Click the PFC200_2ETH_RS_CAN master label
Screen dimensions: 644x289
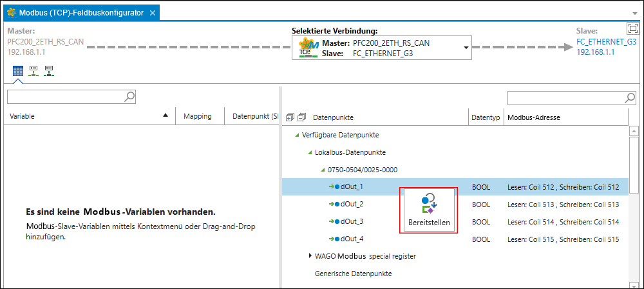46,41
